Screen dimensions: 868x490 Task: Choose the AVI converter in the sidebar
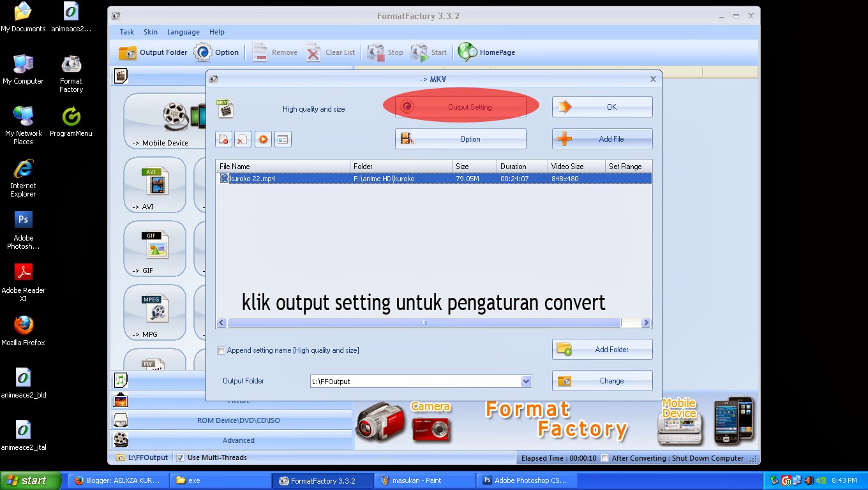click(154, 185)
